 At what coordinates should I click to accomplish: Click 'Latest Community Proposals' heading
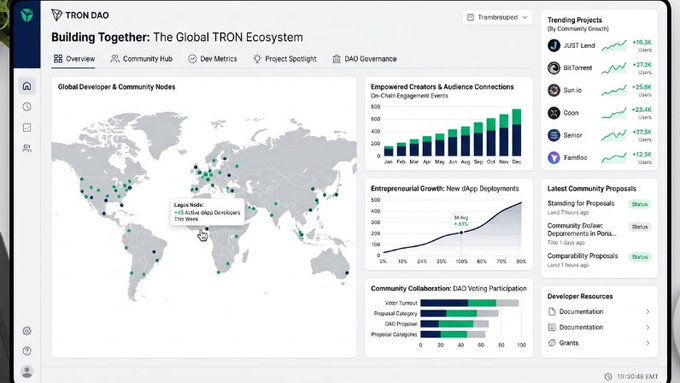592,189
